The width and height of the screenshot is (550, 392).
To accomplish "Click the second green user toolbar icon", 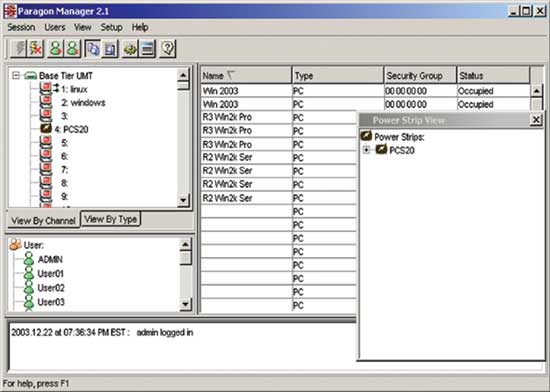I will 73,48.
